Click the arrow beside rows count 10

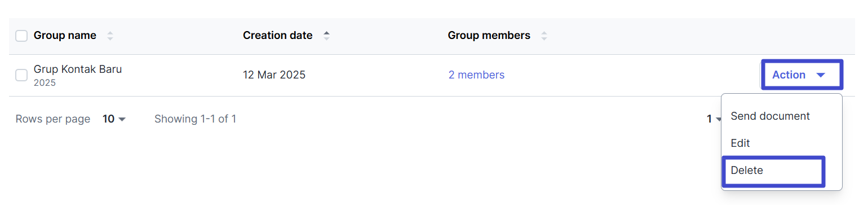pos(122,119)
